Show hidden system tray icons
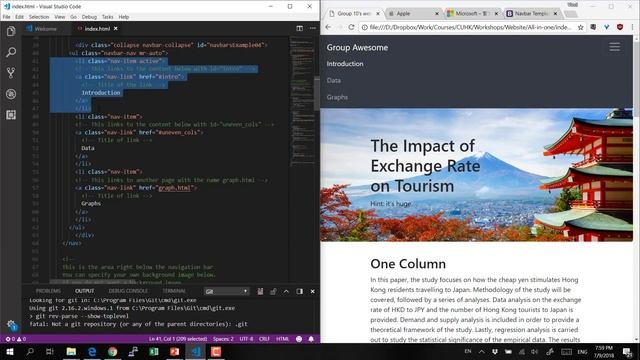Screen dimensions: 640x360 pos(481,351)
